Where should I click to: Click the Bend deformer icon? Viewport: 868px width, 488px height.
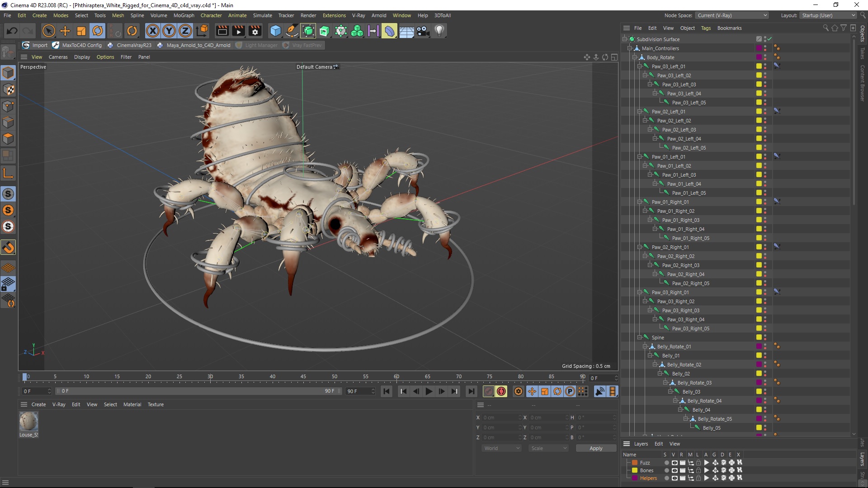tap(389, 31)
